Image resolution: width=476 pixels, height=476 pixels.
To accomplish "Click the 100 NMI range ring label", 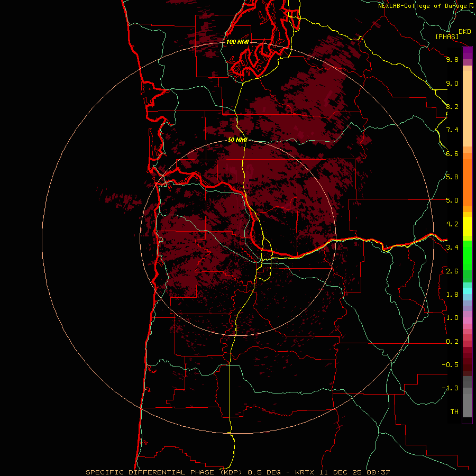I will [237, 42].
